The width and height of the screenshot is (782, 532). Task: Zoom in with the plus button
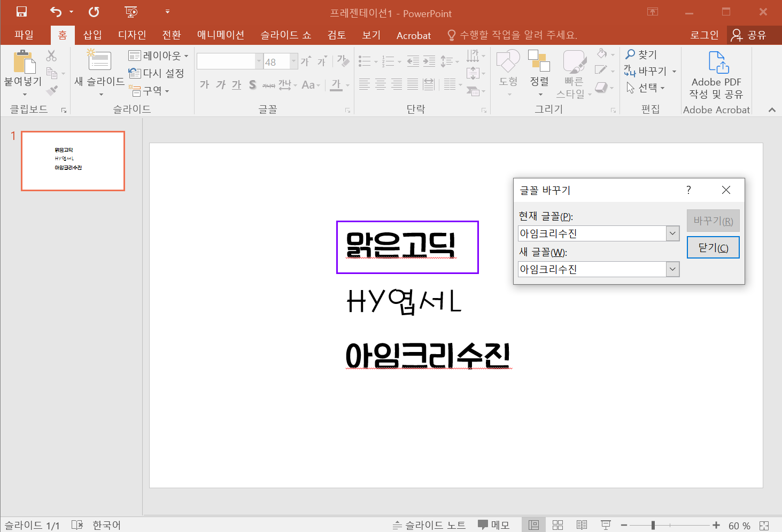(716, 526)
